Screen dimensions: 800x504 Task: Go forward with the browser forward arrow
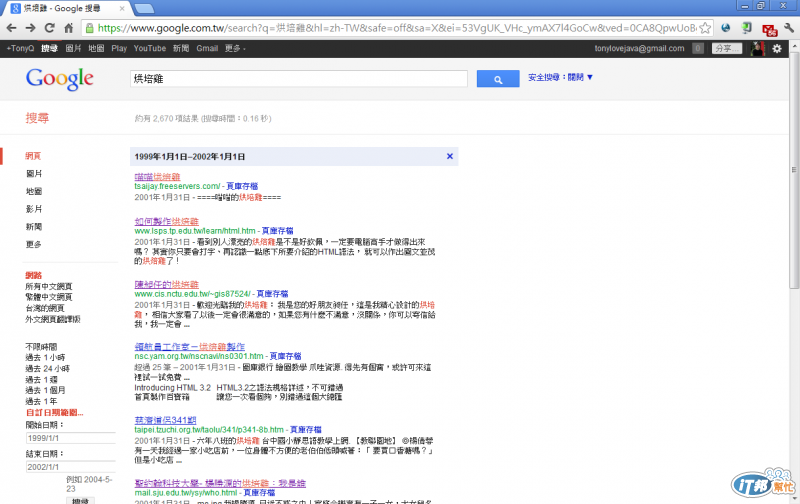pos(31,28)
